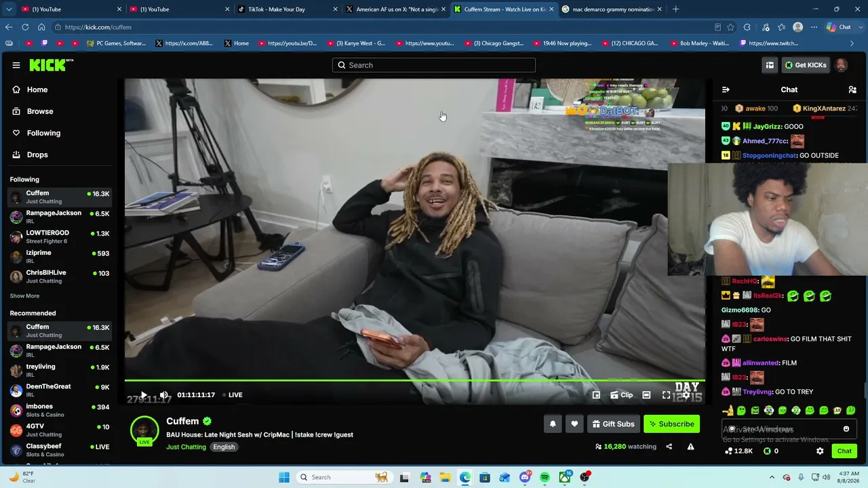Open chat users list icon

852,89
